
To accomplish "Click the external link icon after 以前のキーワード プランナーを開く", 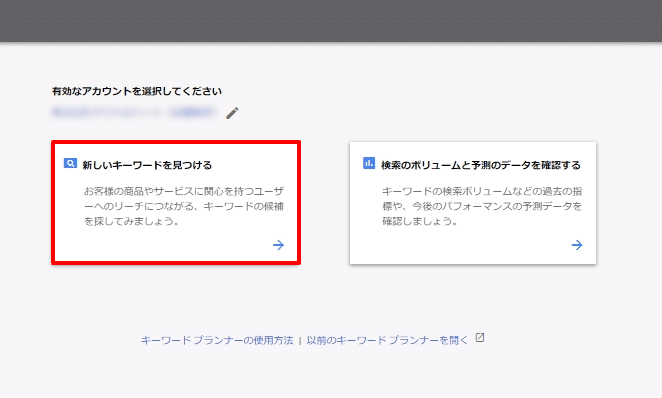I will pyautogui.click(x=480, y=338).
